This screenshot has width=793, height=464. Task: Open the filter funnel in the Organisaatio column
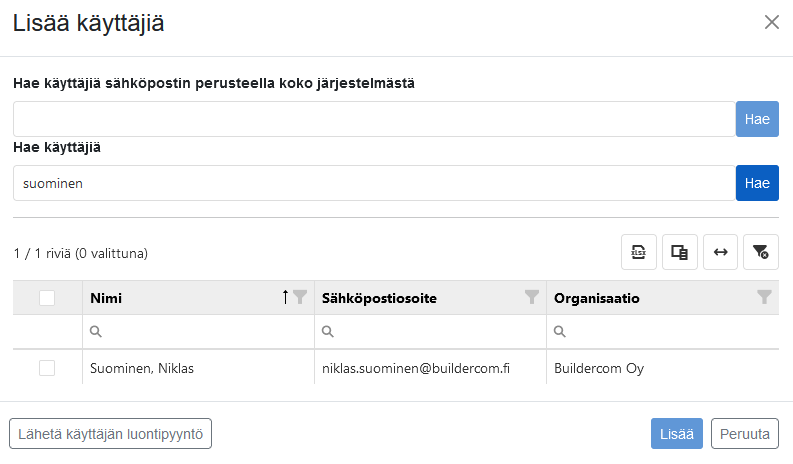(764, 297)
